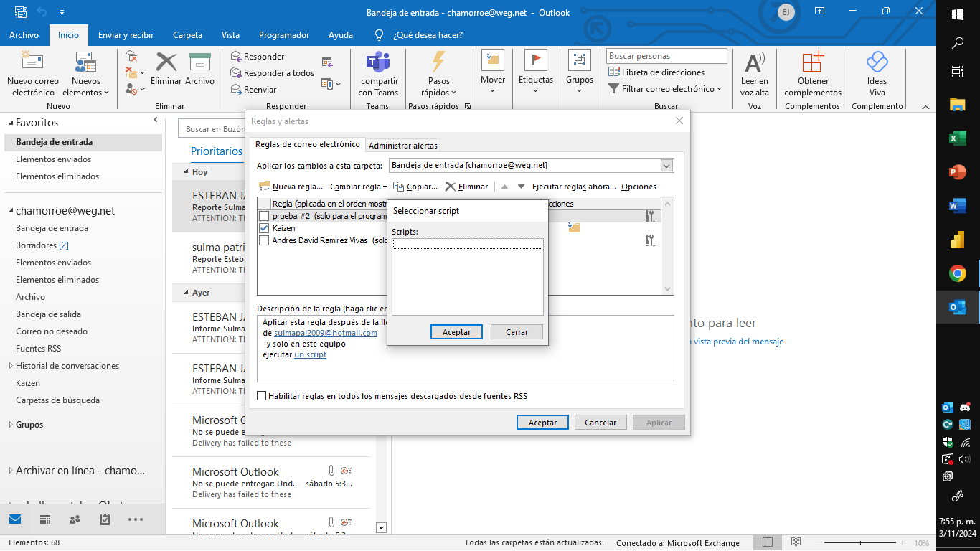Click the large Eliminar X icon

(x=166, y=62)
